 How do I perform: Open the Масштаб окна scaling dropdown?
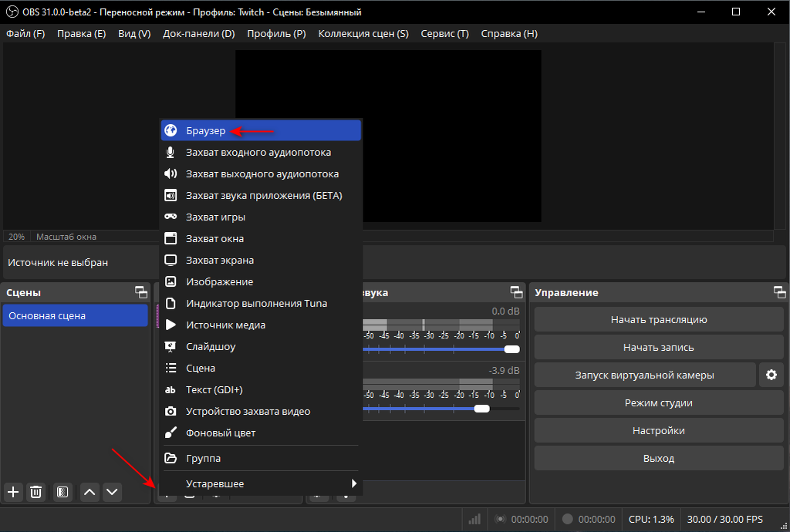tap(66, 237)
